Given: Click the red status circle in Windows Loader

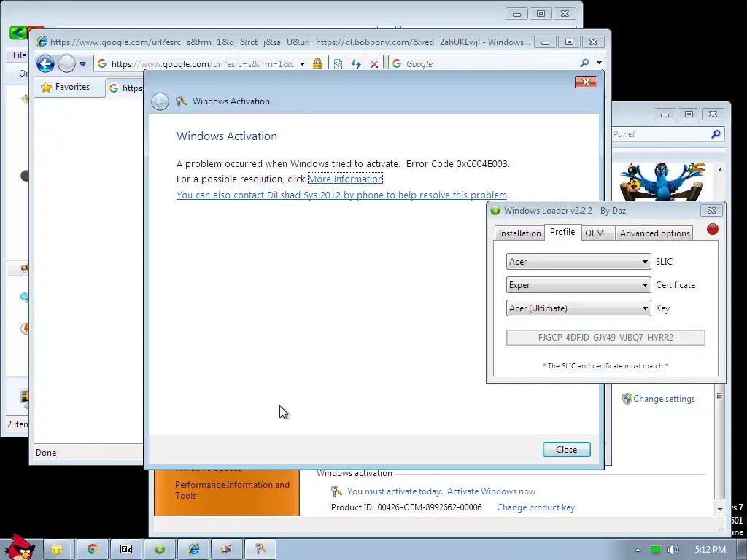Looking at the screenshot, I should pyautogui.click(x=712, y=229).
